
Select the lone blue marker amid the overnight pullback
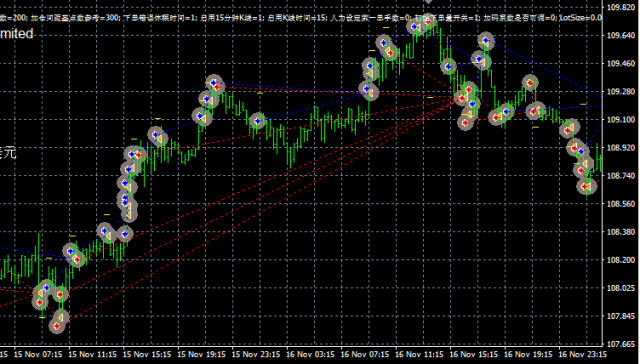click(257, 121)
